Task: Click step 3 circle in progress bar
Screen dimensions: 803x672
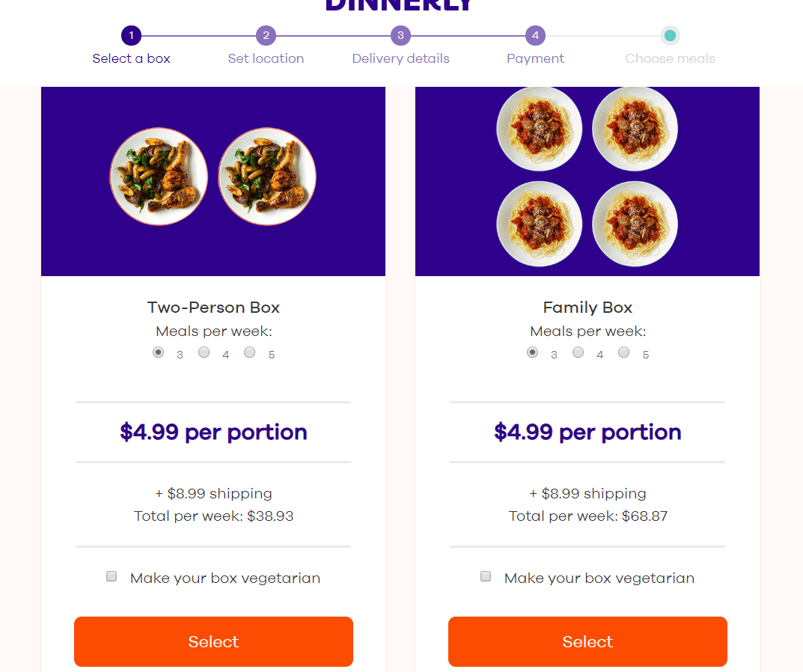Action: click(400, 35)
